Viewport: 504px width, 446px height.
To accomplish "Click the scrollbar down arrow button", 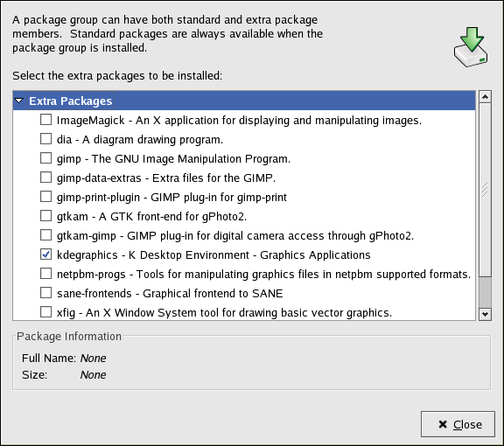I will tap(485, 314).
